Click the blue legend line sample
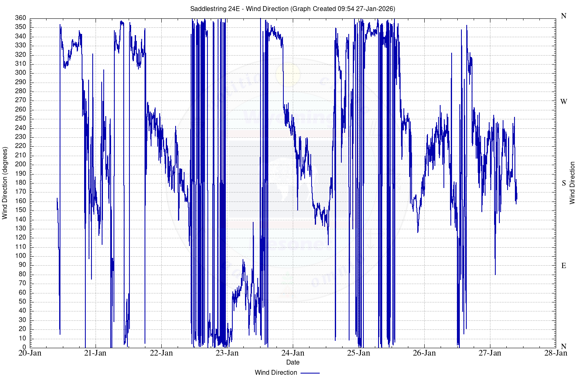The height and width of the screenshot is (376, 588). tap(310, 372)
